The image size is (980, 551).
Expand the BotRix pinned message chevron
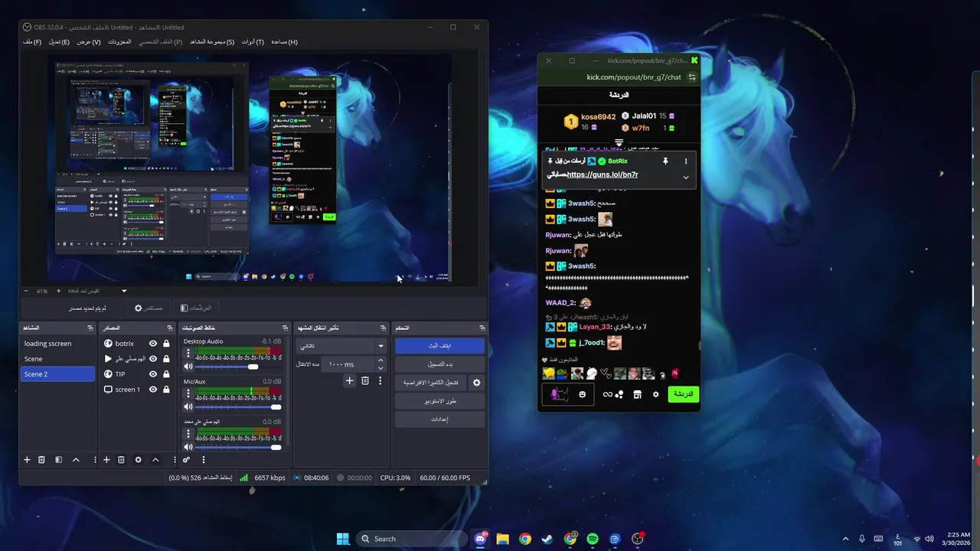pos(685,178)
